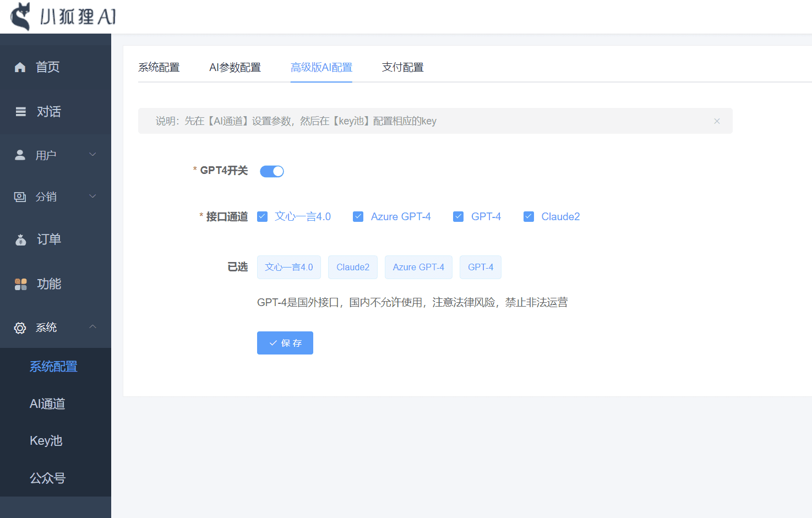The height and width of the screenshot is (518, 812).
Task: Uncheck the 文心一言4.0 checkbox
Action: 263,217
